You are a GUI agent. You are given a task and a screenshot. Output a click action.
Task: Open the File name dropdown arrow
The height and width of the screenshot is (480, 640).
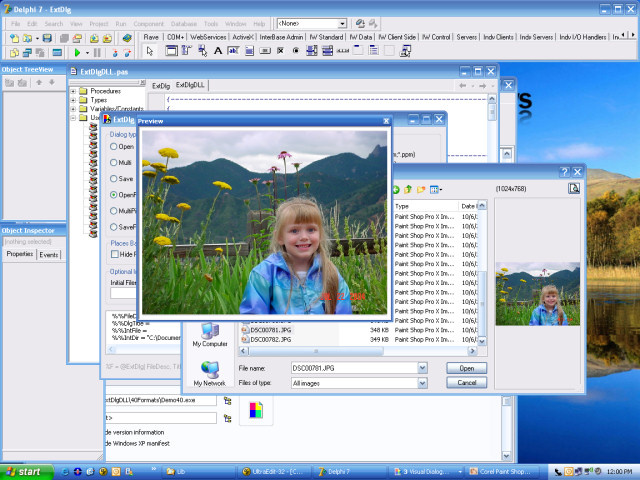point(422,368)
